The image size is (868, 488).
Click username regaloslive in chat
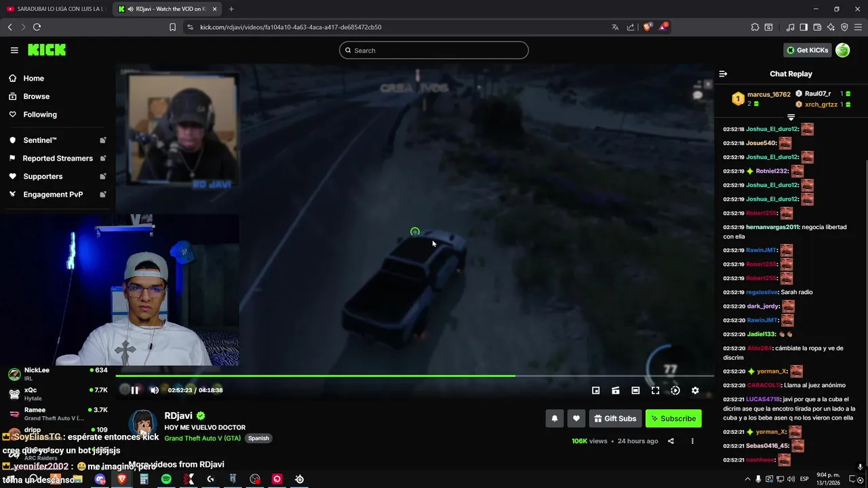click(762, 292)
